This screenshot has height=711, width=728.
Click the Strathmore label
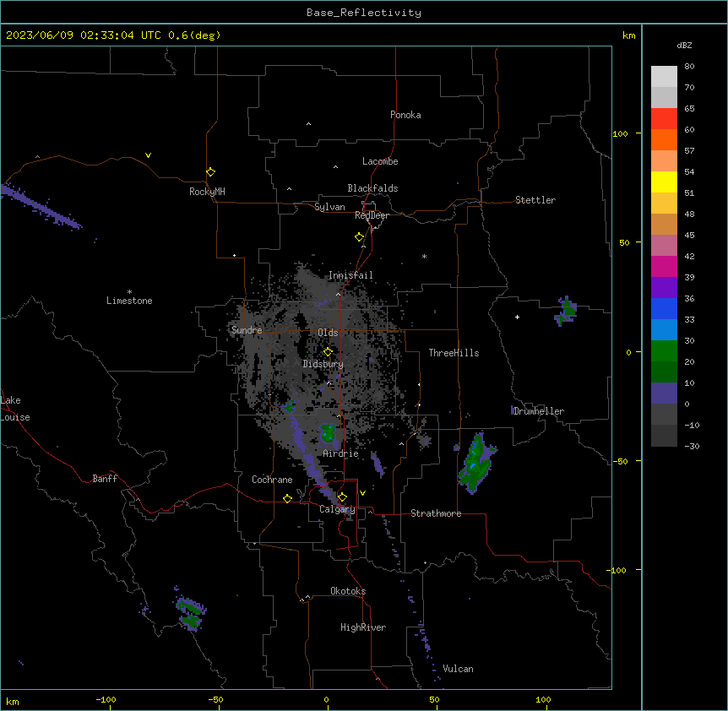tap(436, 513)
